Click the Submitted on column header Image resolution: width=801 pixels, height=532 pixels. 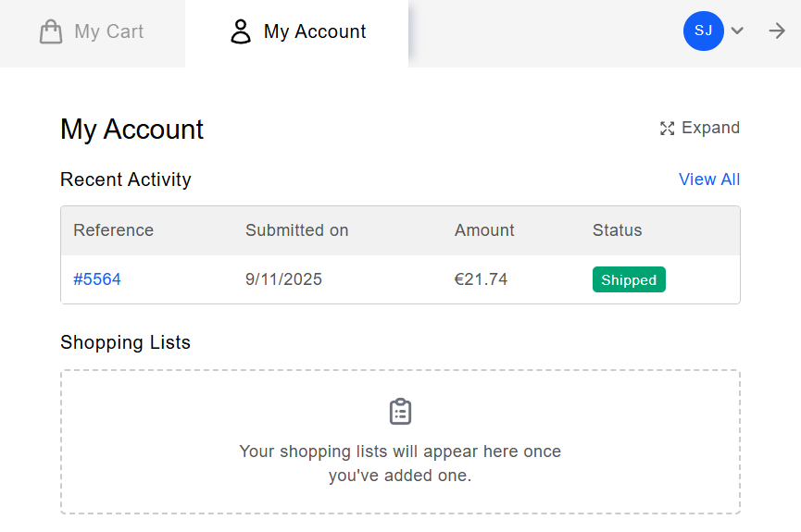coord(297,230)
